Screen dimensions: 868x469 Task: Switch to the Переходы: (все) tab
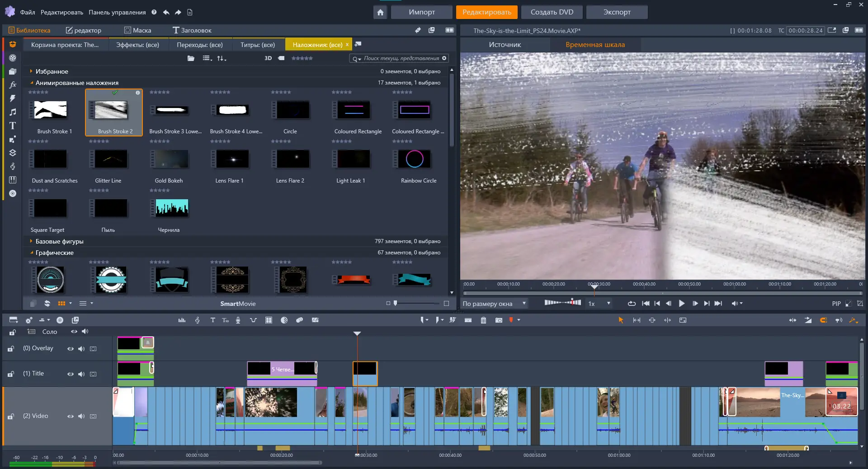[200, 45]
